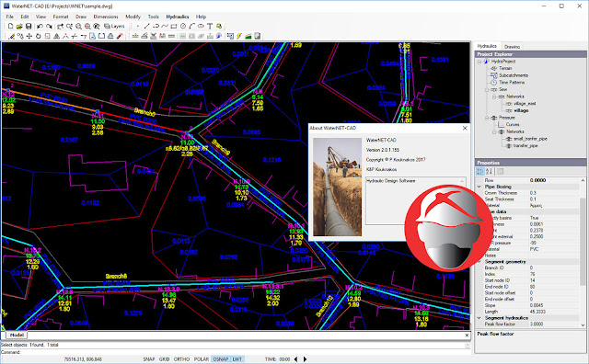Viewport: 589px width, 364px height.
Task: Collapse Networks node under Sew
Action: [x=494, y=97]
